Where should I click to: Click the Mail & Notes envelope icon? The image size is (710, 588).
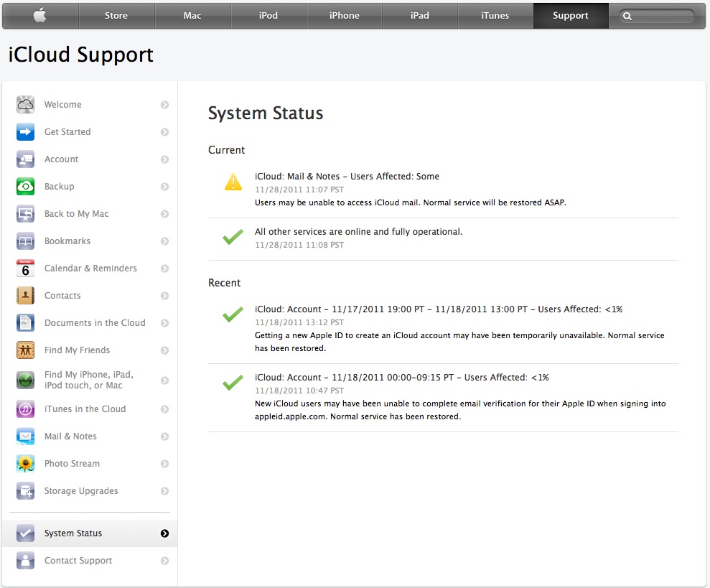pos(25,437)
